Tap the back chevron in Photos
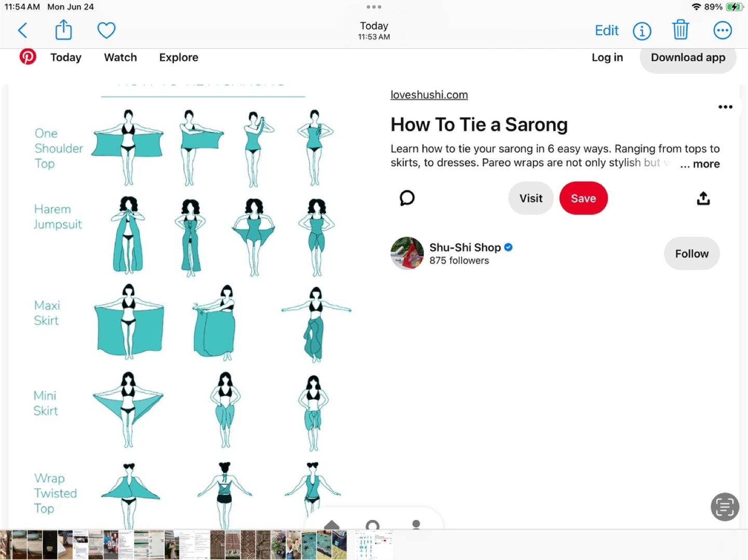Screen dimensions: 748x560 pyautogui.click(x=22, y=30)
